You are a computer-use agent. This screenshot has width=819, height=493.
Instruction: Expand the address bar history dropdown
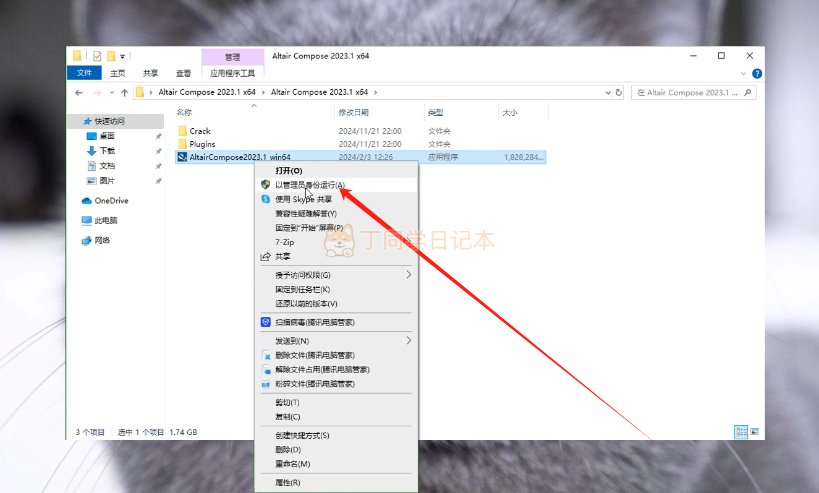[608, 92]
